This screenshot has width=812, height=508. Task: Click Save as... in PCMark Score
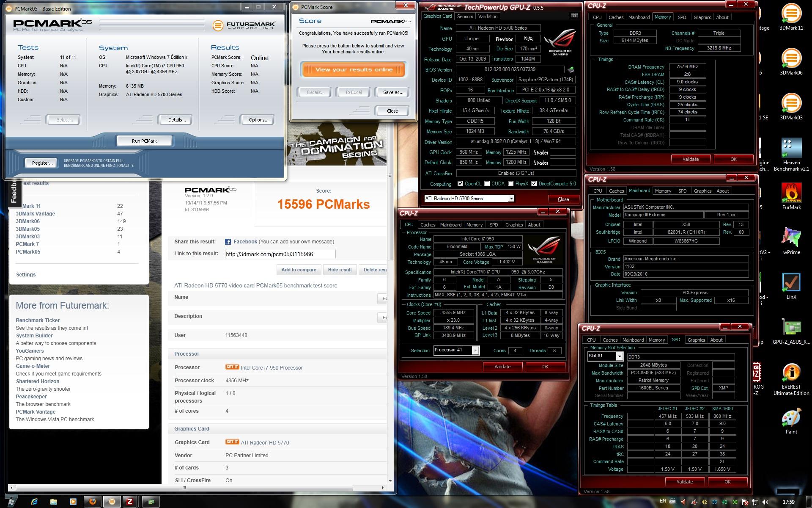pos(393,92)
